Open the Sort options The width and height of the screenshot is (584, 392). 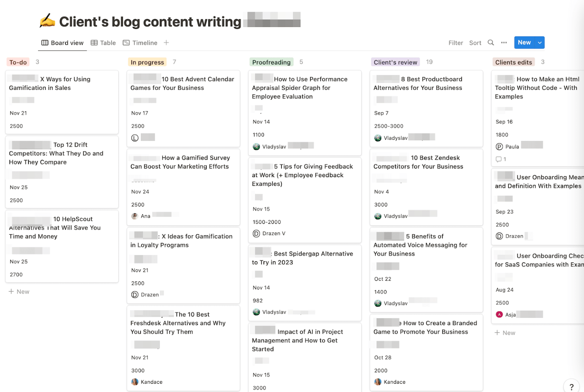pos(475,43)
